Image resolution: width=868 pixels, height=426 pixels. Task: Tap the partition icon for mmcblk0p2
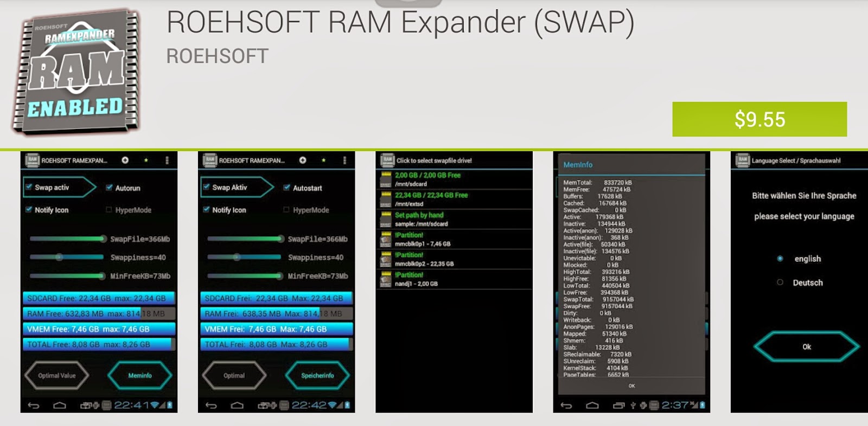tap(386, 259)
